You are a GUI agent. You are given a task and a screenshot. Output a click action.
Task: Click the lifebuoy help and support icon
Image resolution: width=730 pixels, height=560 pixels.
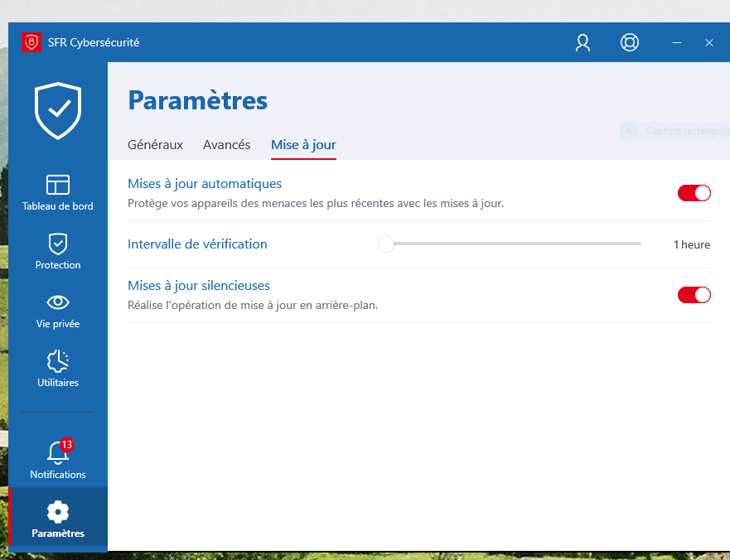point(630,43)
